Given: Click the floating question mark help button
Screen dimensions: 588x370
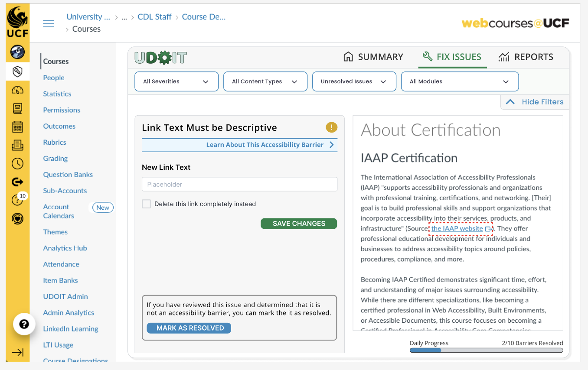Looking at the screenshot, I should [x=24, y=324].
